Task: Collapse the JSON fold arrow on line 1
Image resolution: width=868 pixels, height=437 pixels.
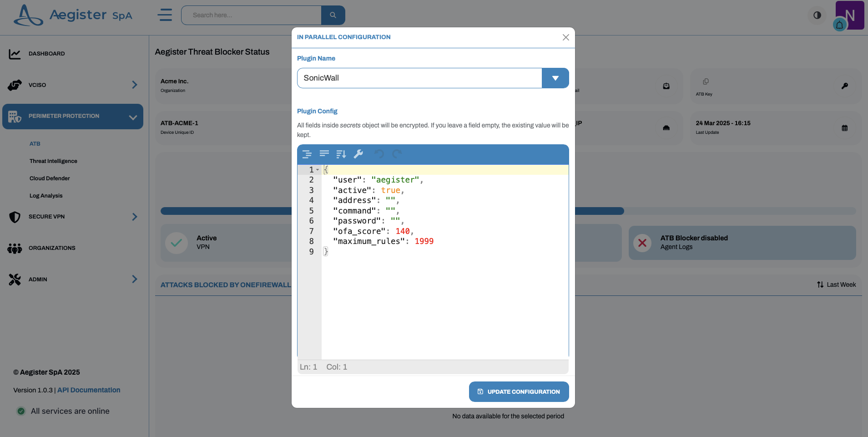Action: 318,170
